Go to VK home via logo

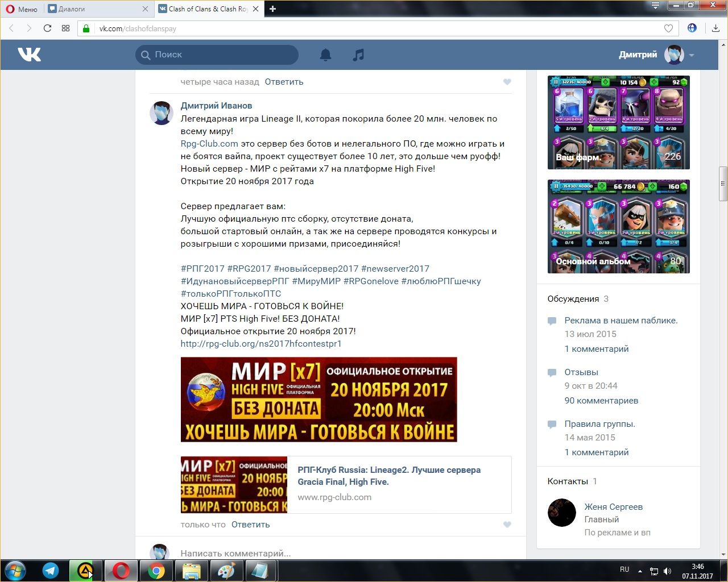pos(29,55)
